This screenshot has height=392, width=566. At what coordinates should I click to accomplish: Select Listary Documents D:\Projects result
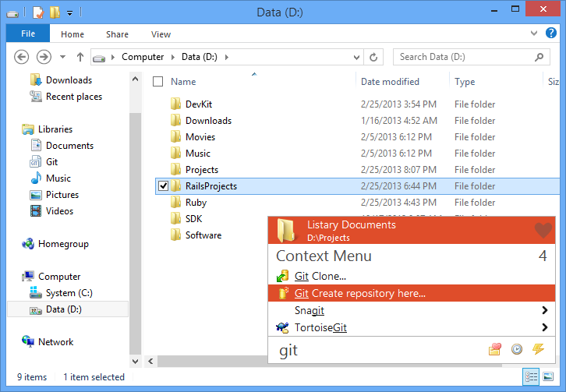tap(411, 231)
